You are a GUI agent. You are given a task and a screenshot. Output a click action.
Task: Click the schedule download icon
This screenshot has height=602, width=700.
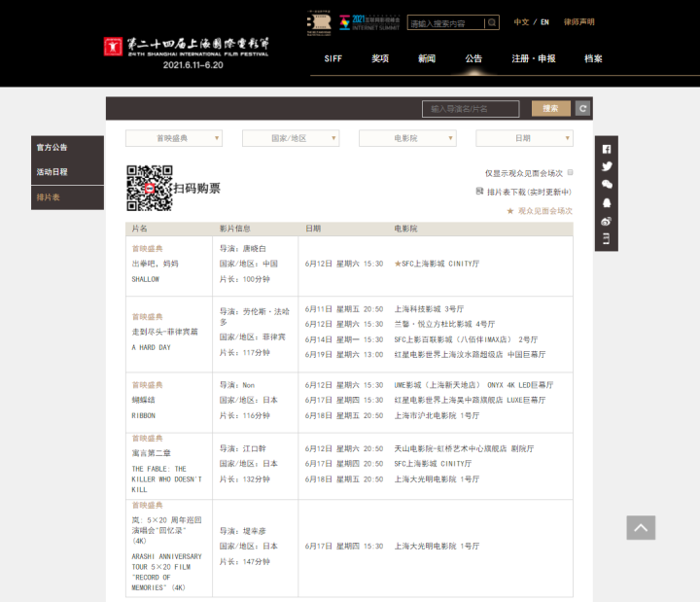pyautogui.click(x=479, y=192)
